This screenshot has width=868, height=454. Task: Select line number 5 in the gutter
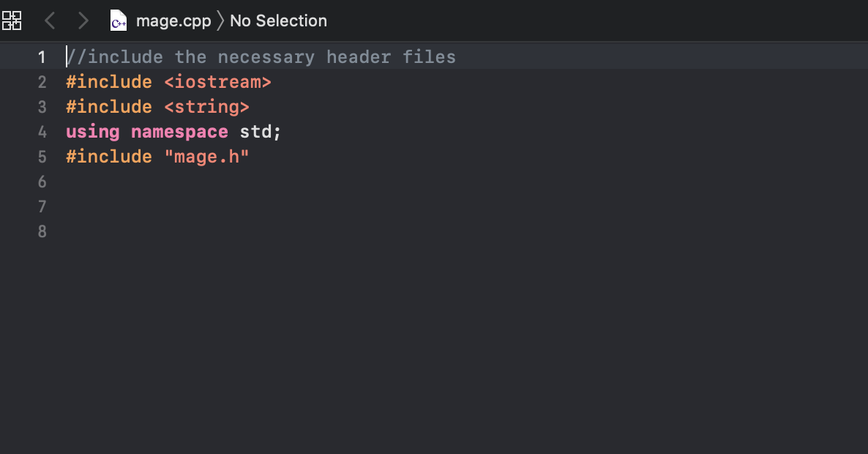(42, 156)
